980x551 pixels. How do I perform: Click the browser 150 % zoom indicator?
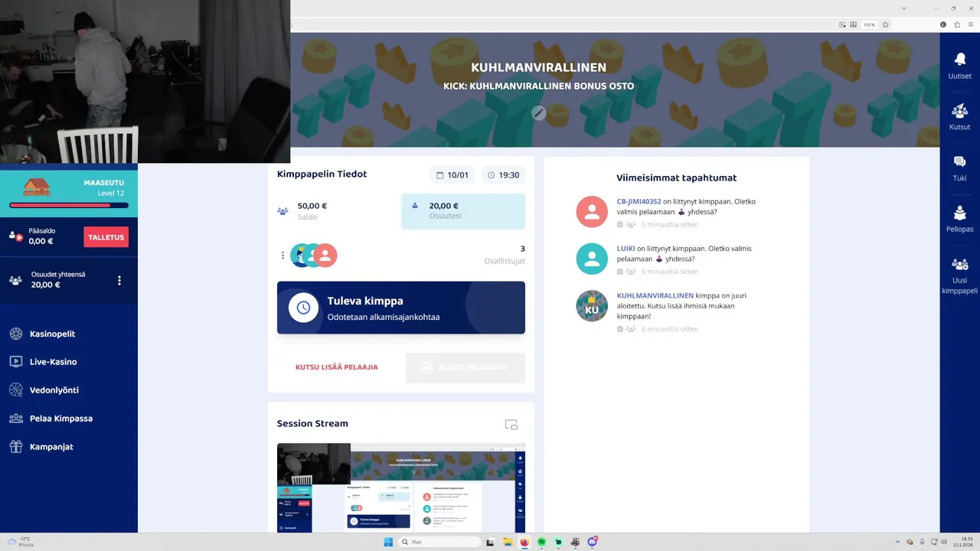869,24
